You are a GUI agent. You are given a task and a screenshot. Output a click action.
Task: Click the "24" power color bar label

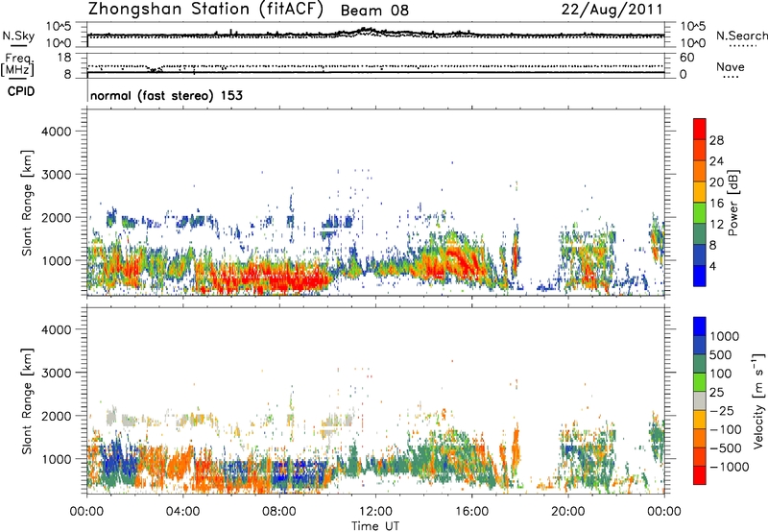[x=716, y=161]
